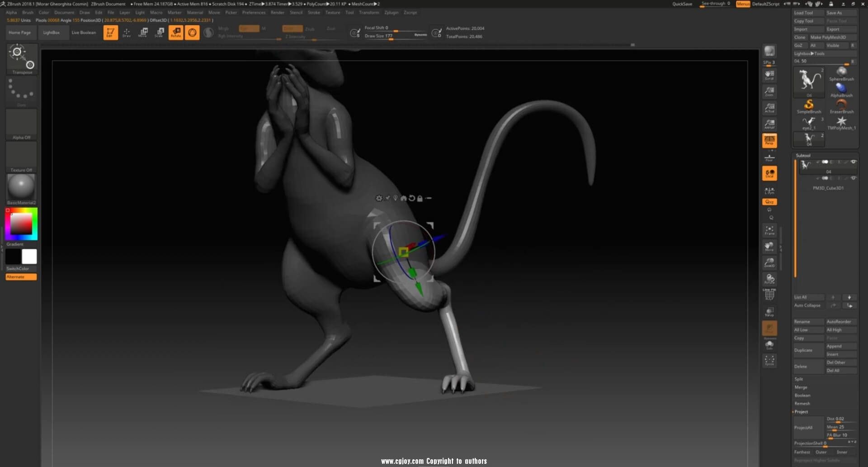Select the Draw mode icon
868x467 pixels.
127,33
